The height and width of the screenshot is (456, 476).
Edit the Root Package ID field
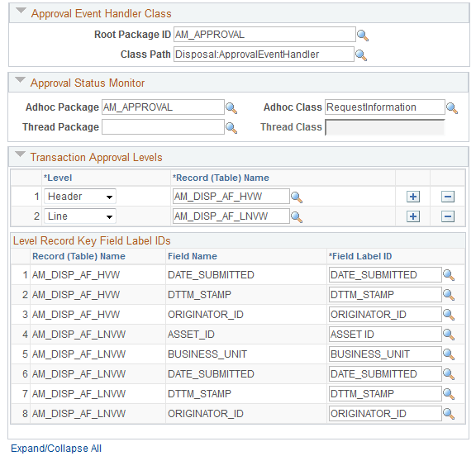coord(264,35)
